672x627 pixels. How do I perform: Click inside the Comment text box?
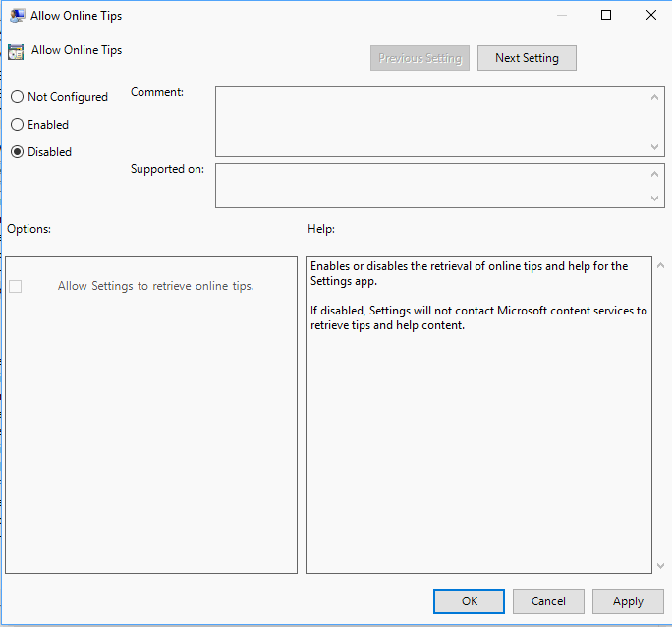point(432,122)
